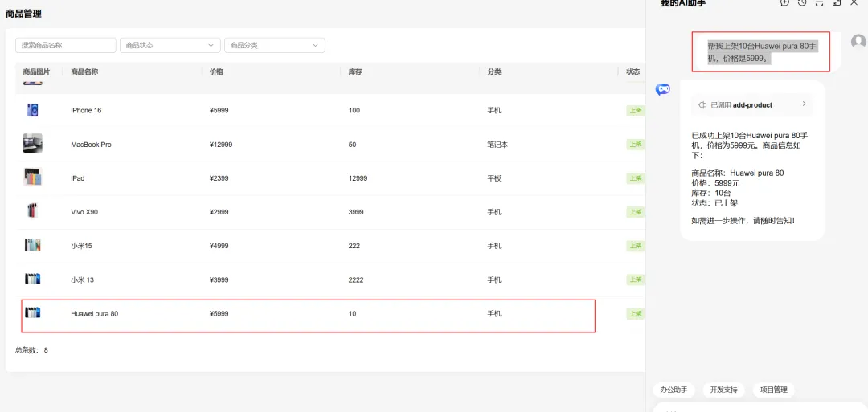This screenshot has height=412, width=868.
Task: Click the AI bot avatar icon
Action: tap(662, 89)
